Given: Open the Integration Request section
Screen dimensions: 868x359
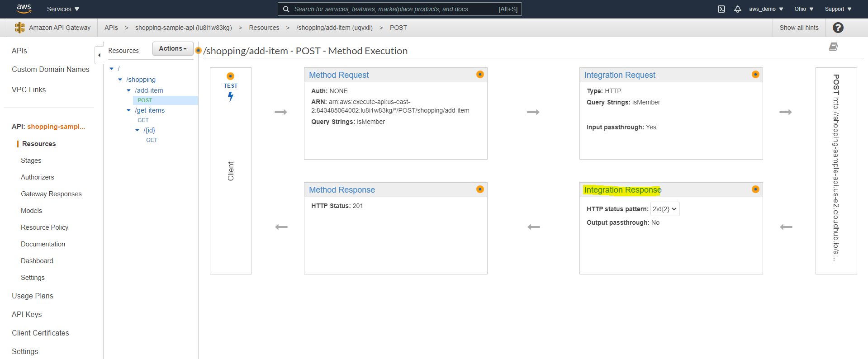Looking at the screenshot, I should coord(620,75).
